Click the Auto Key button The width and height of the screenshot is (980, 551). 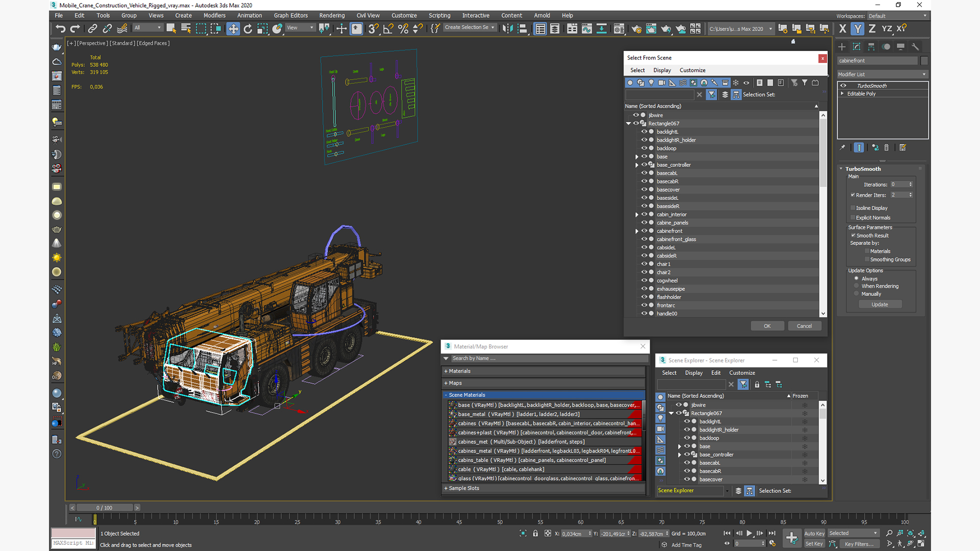pos(814,533)
